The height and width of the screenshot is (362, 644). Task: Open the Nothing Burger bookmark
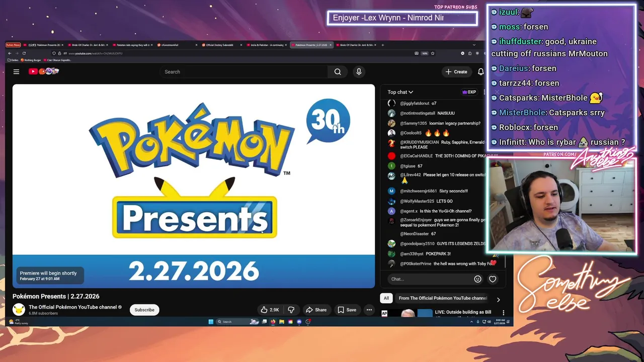coord(31,60)
